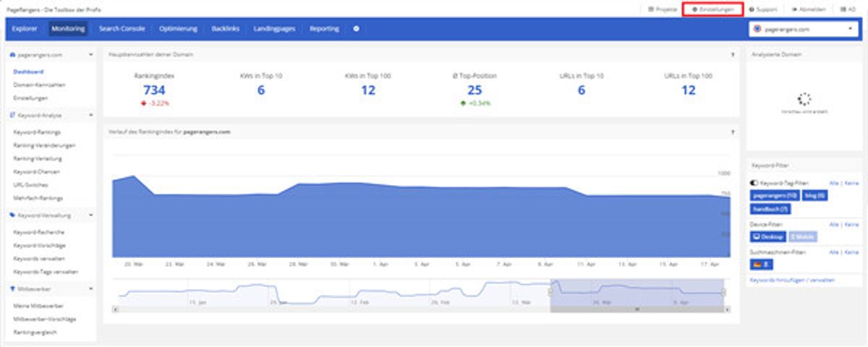Viewport: 868px width, 347px height.
Task: Click the range selector's left handle
Action: [x=550, y=292]
